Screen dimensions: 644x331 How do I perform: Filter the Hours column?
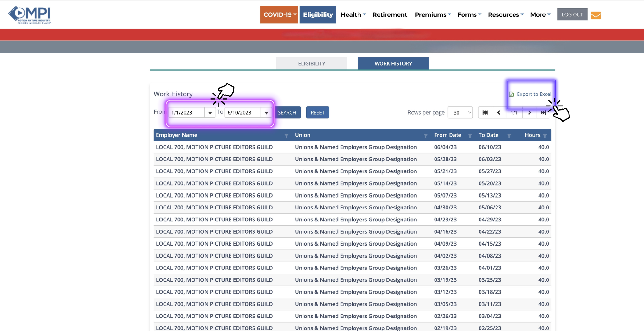[x=545, y=136]
